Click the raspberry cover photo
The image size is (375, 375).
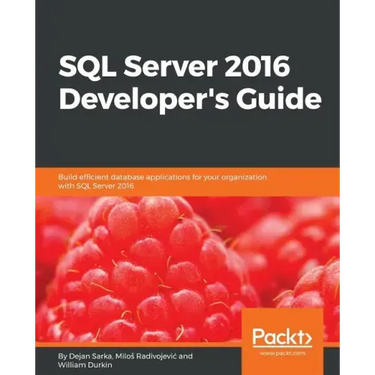(x=187, y=269)
